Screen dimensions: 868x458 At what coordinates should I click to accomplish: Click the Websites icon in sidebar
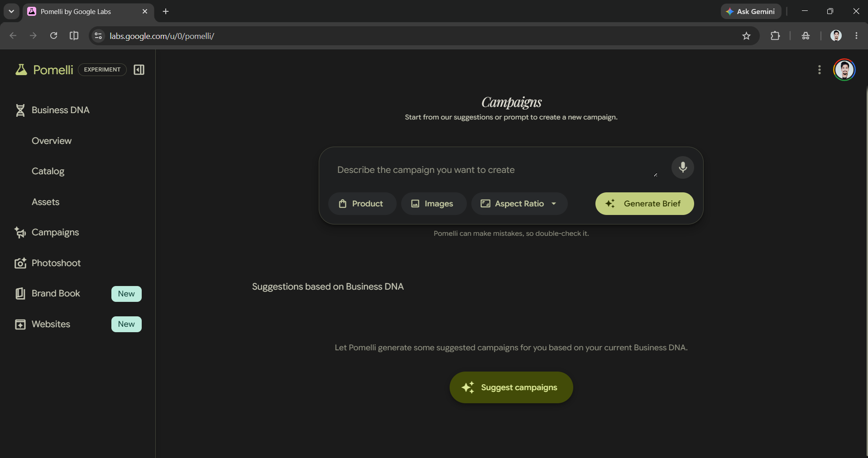(20, 324)
